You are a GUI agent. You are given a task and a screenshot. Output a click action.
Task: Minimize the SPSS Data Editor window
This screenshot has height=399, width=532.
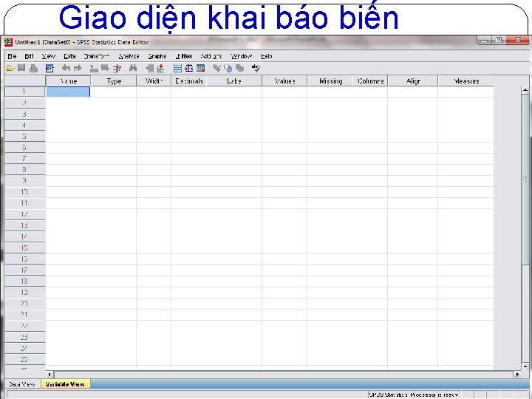484,41
